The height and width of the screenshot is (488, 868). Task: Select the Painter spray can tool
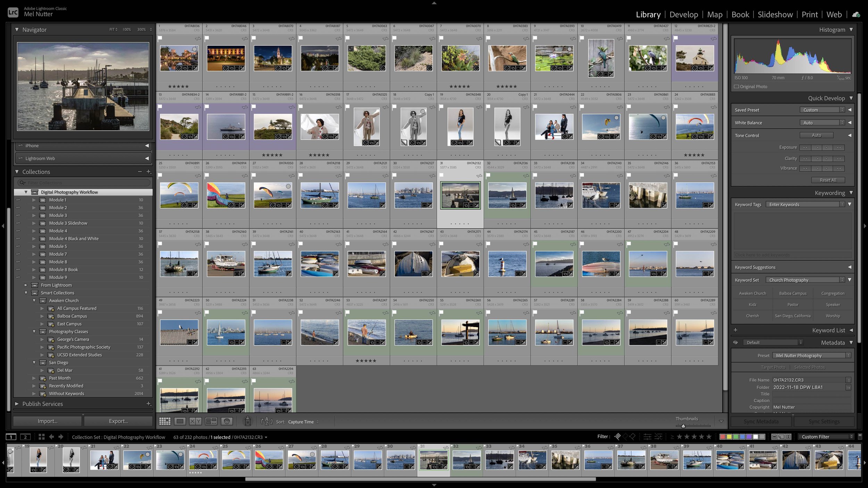pos(248,421)
